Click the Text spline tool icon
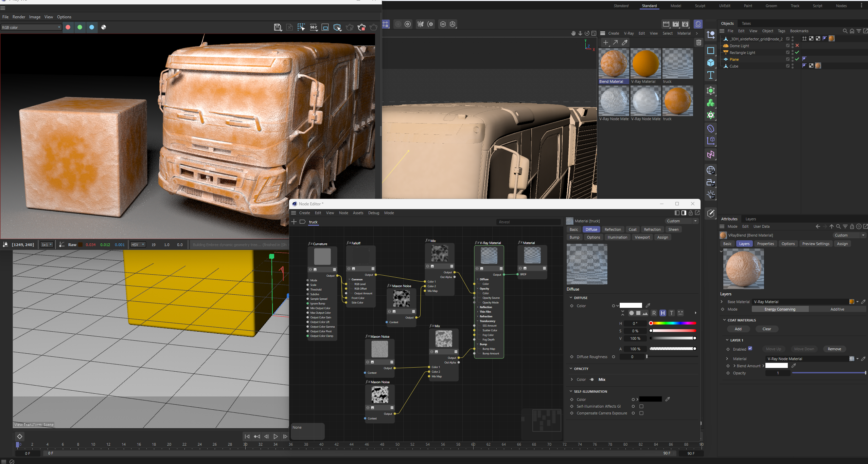 (x=711, y=75)
